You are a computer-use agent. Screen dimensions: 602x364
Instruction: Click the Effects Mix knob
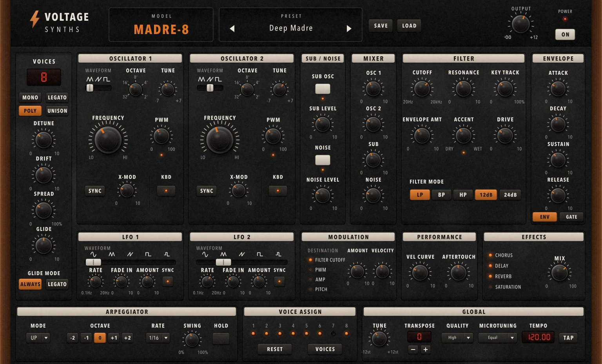pos(560,273)
